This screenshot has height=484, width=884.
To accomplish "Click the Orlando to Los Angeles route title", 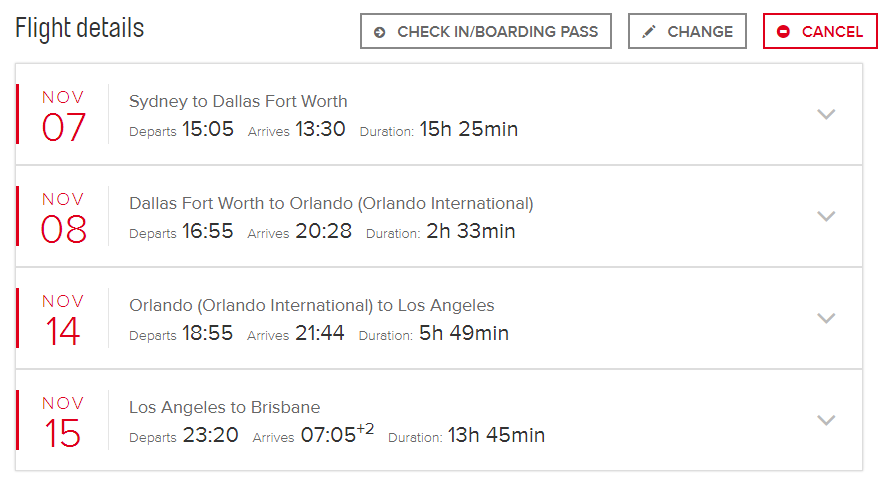I will pos(311,305).
